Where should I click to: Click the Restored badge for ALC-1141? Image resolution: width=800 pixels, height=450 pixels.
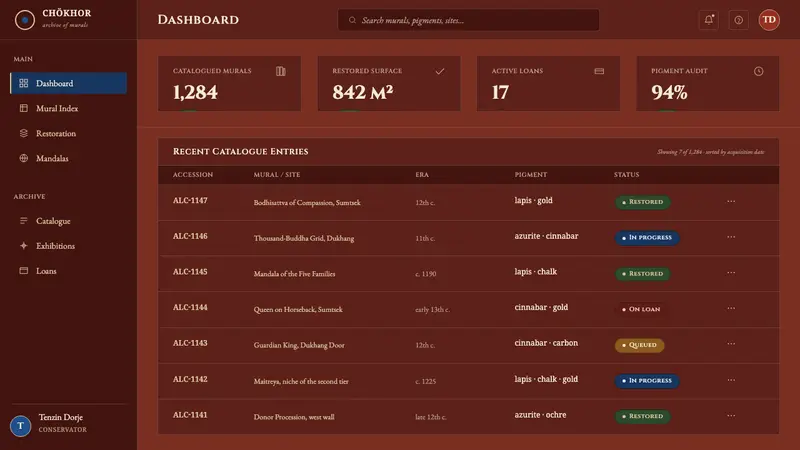(x=642, y=416)
